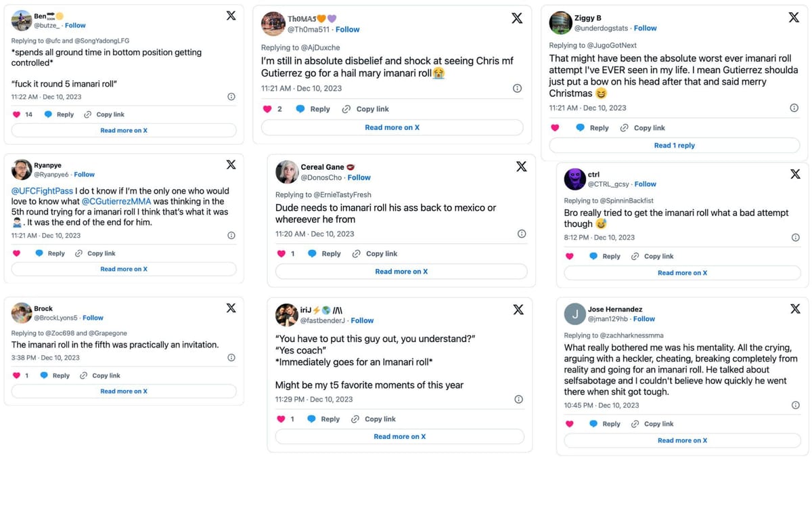Viewport: 812px width, 508px height.
Task: Click 'Read more on X' under Ryanpye's tweet
Action: (124, 269)
